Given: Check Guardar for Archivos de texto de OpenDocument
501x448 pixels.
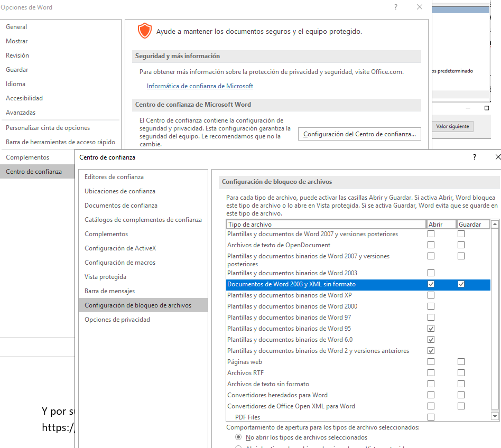Looking at the screenshot, I should tap(461, 245).
